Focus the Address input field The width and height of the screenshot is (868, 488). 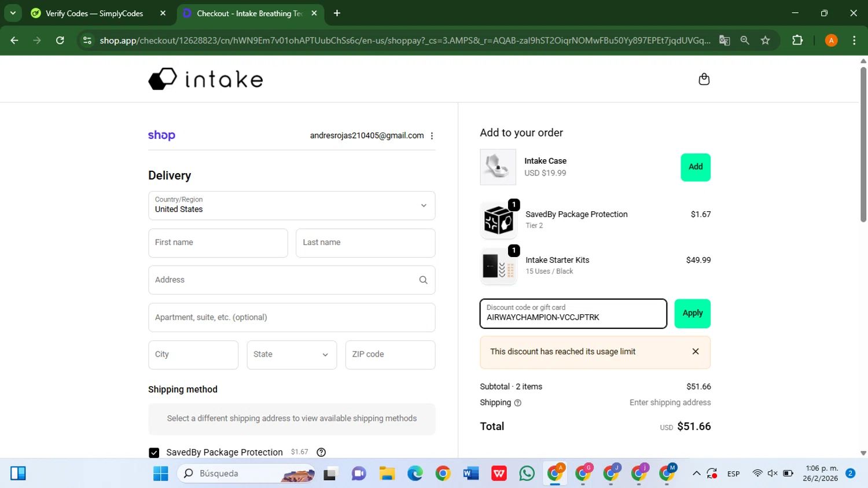pyautogui.click(x=292, y=280)
